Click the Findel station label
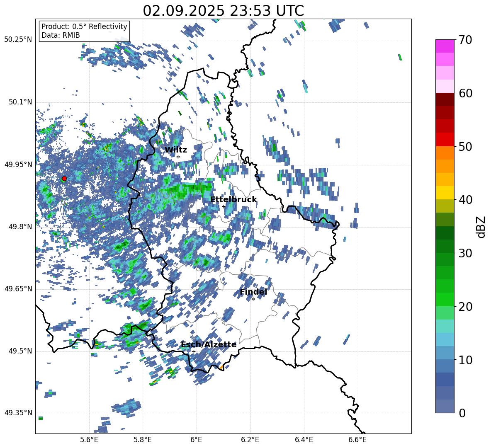The width and height of the screenshot is (491, 448). (253, 292)
